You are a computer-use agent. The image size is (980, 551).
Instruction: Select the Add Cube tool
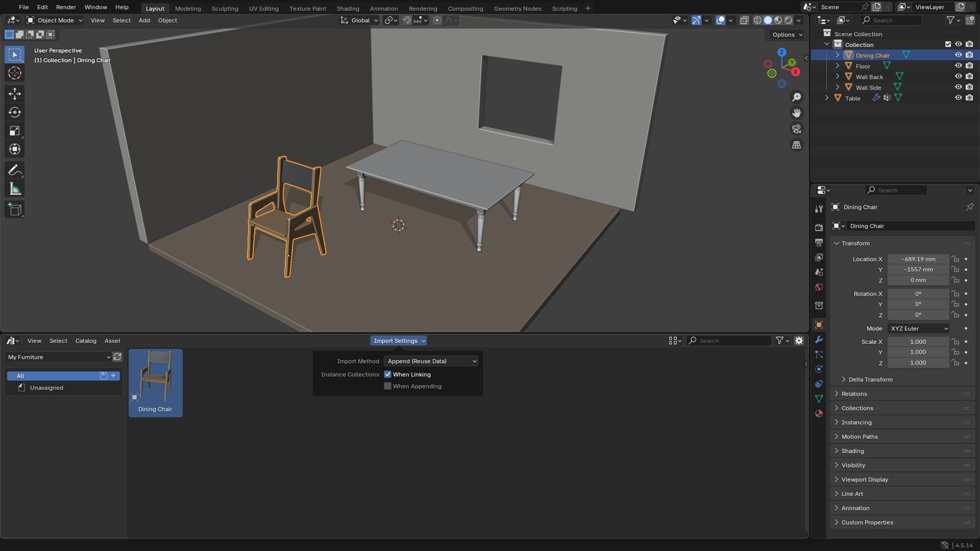click(15, 209)
